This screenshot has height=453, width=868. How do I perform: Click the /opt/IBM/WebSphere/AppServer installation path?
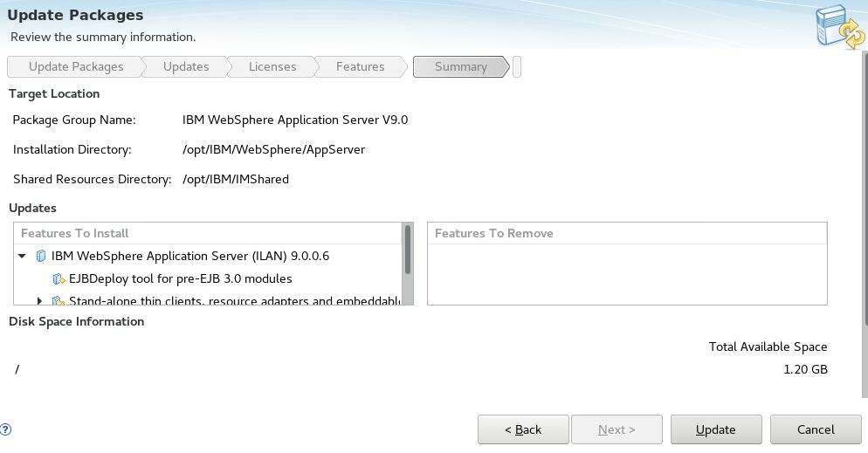click(273, 150)
